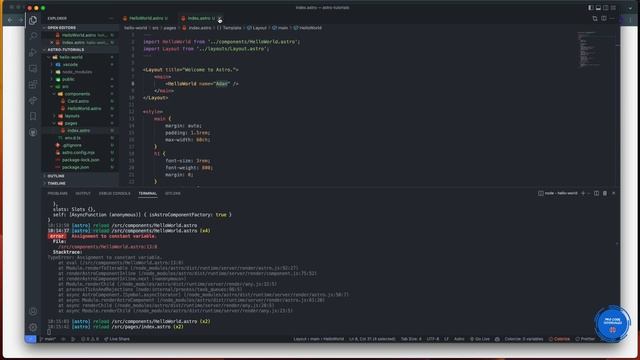Click Prettier status bar item
Image resolution: width=640 pixels, height=360 pixels.
585,339
